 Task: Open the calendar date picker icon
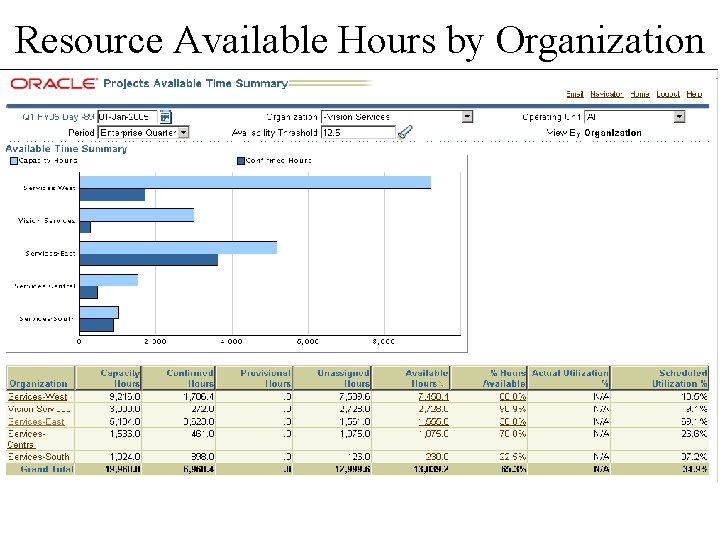pos(165,117)
